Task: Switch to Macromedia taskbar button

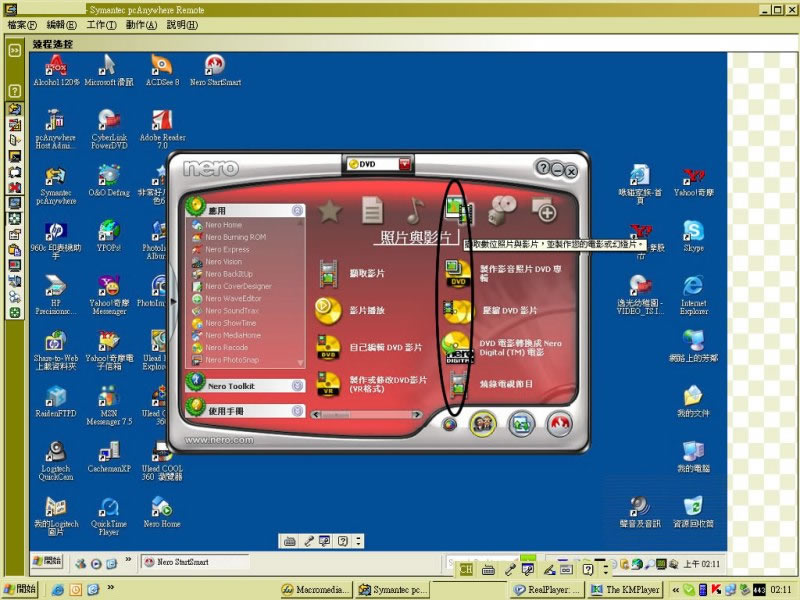Action: [316, 590]
